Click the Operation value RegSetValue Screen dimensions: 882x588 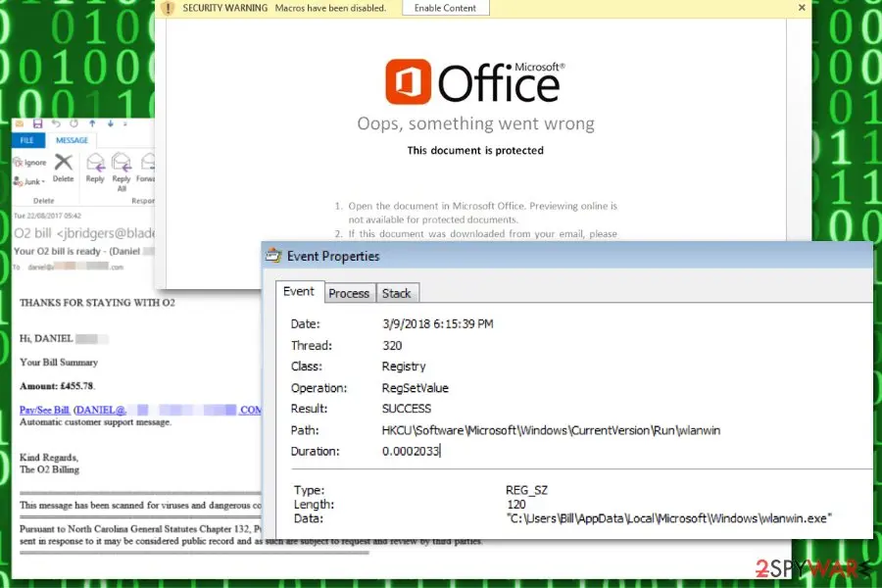click(416, 388)
